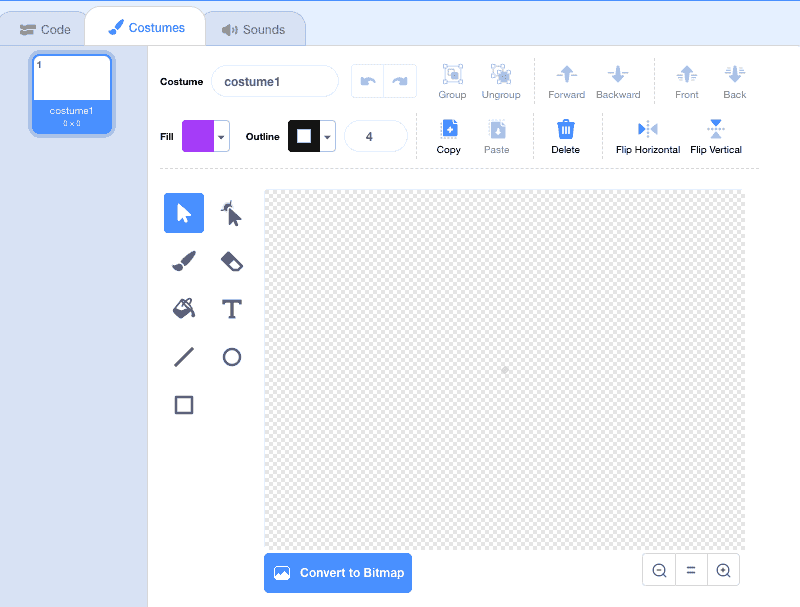Select the Reshape tool
This screenshot has width=800, height=607.
232,213
